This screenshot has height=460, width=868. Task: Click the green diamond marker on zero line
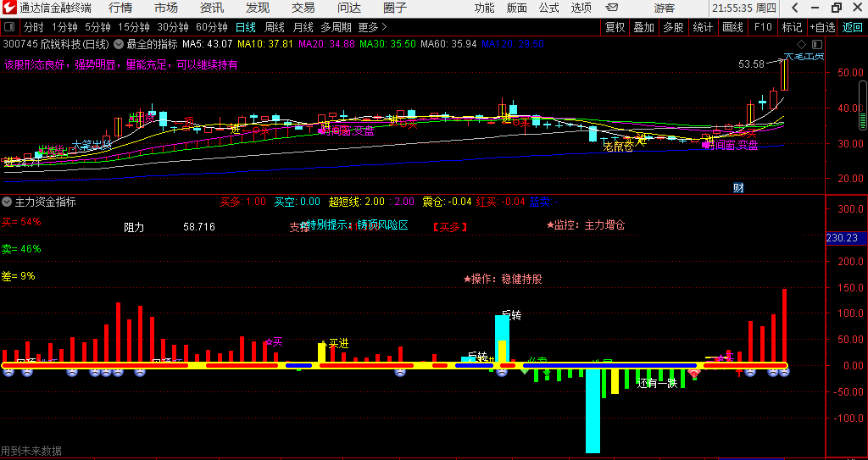(524, 370)
